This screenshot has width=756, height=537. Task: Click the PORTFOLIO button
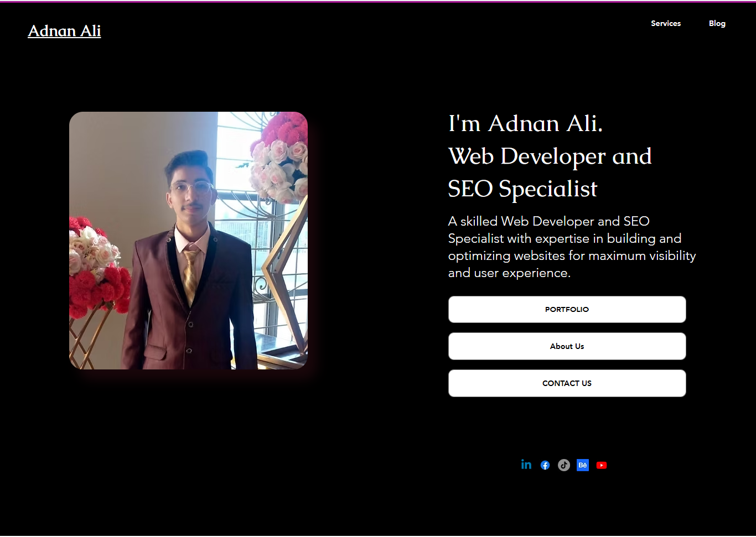(x=567, y=309)
